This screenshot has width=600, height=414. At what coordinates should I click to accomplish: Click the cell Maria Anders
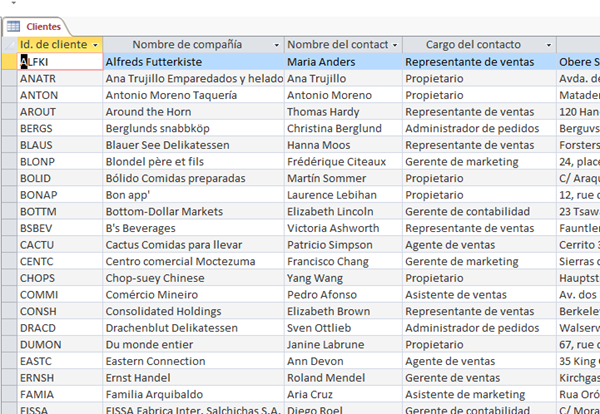tap(343, 62)
